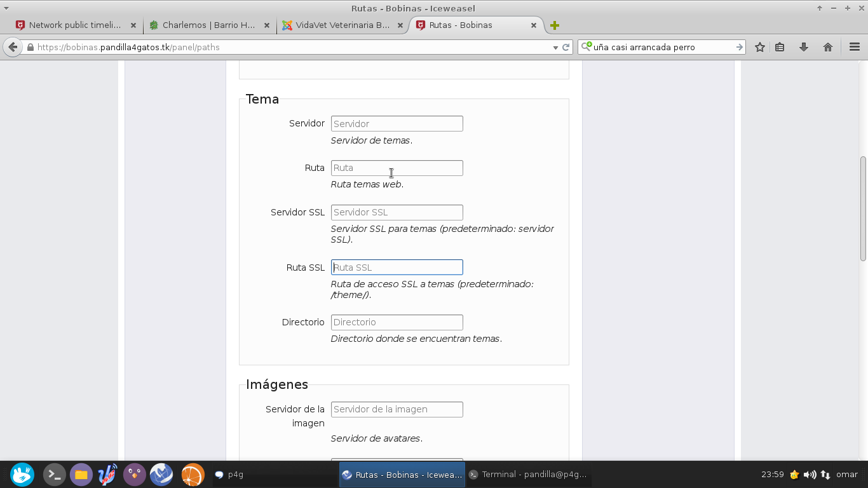Switch to p4g taskbar window
This screenshot has height=488, width=868.
point(273,475)
